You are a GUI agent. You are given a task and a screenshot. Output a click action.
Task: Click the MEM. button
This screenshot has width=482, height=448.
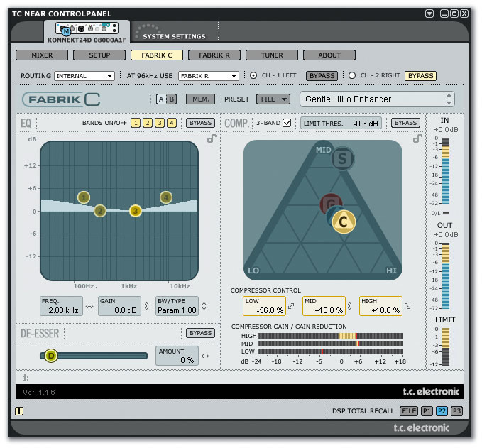[x=200, y=99]
